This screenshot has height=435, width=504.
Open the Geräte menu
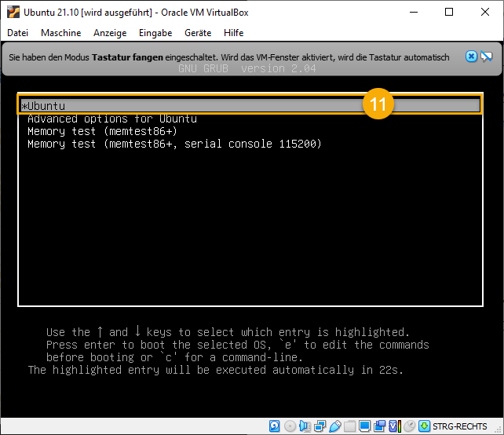point(198,33)
